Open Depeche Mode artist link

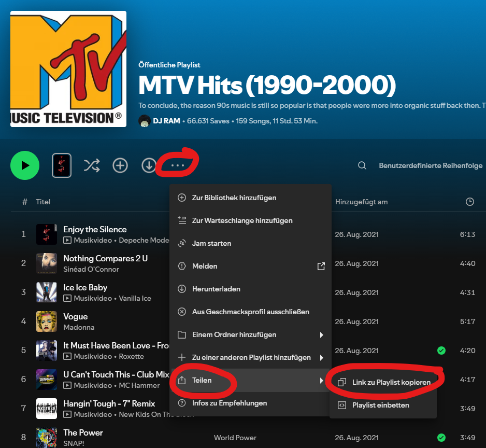[144, 240]
